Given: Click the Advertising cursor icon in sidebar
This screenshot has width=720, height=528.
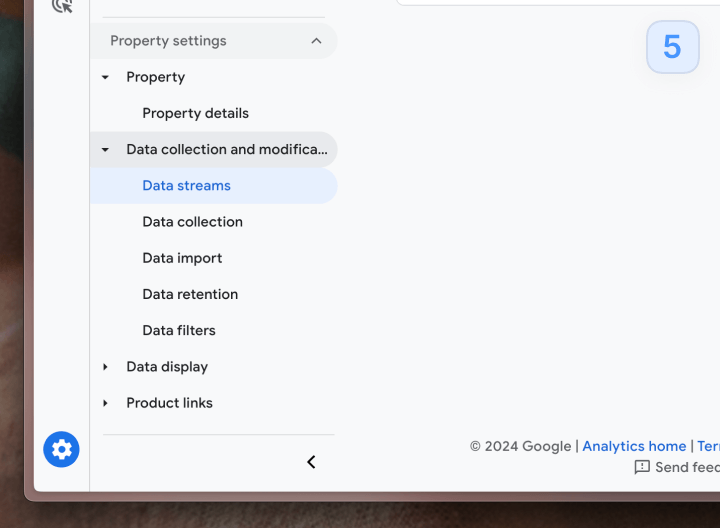Looking at the screenshot, I should tap(62, 6).
